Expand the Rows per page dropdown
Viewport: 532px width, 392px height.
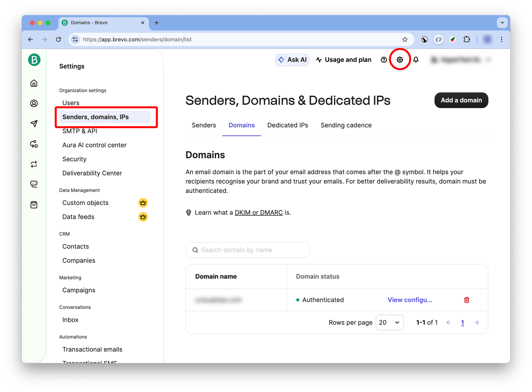[389, 322]
